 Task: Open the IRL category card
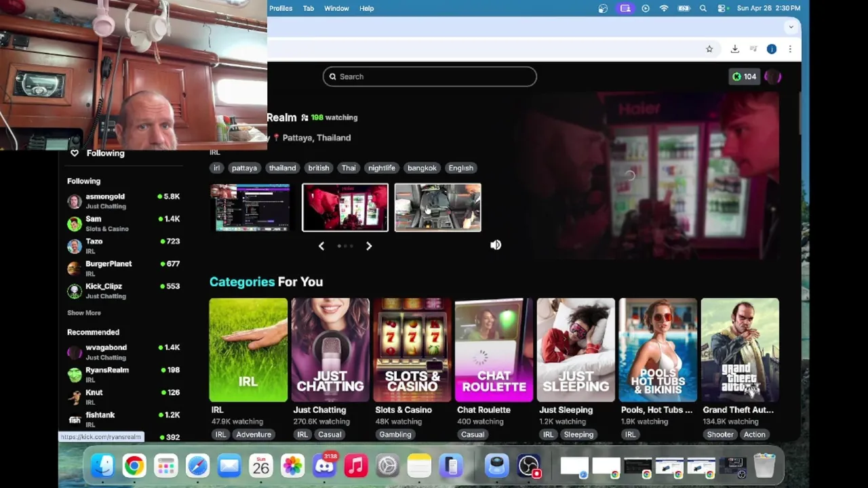click(x=248, y=350)
